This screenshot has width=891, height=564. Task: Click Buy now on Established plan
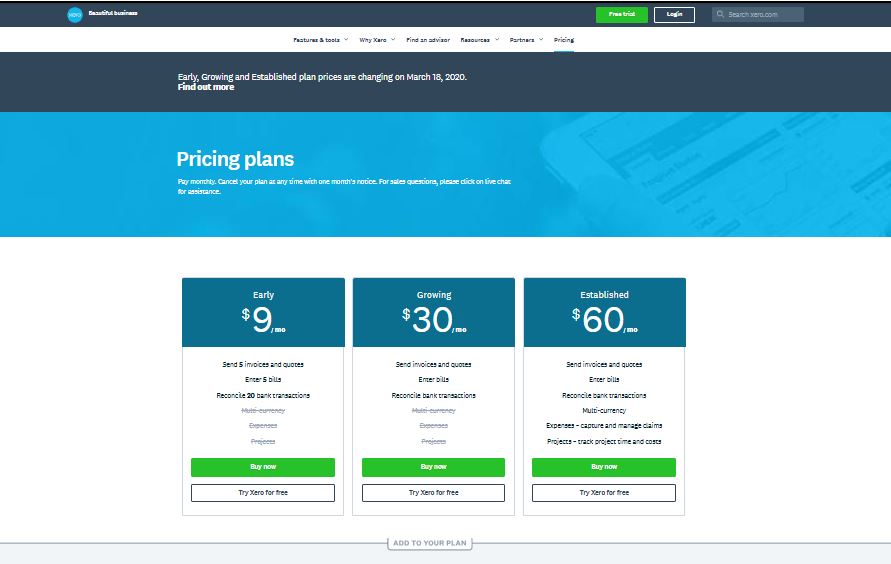[x=603, y=467]
